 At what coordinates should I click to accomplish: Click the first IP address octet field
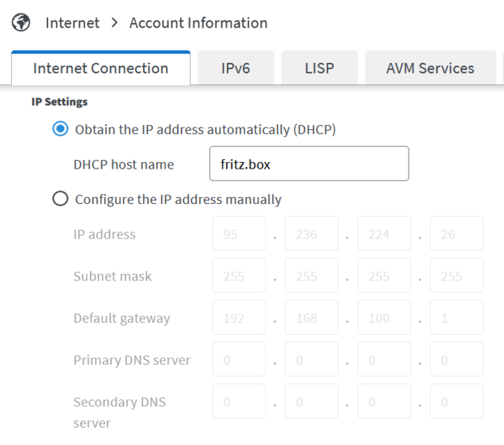coord(239,234)
